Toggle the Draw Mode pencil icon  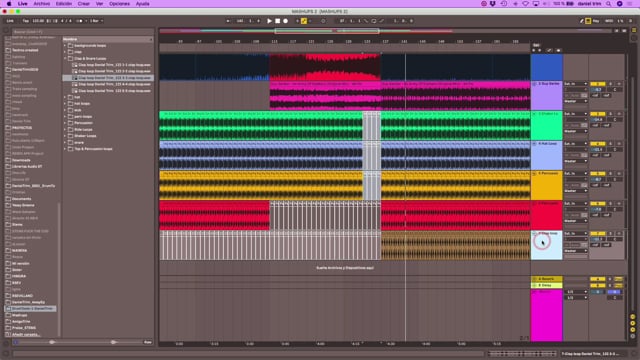582,21
